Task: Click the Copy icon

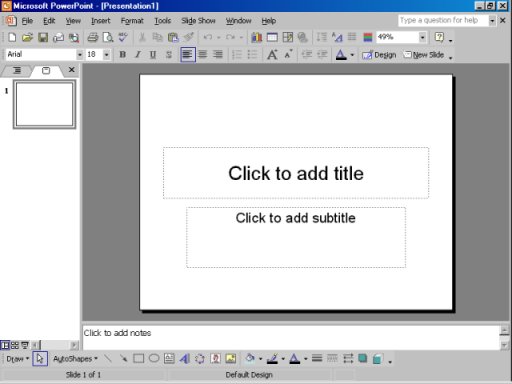Action: pos(157,37)
